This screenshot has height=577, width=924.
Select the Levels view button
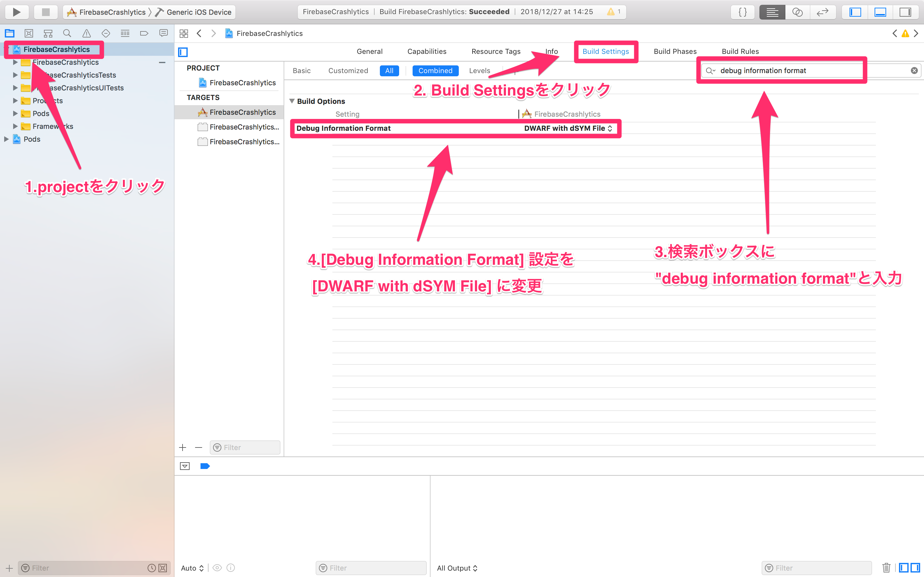pos(480,71)
